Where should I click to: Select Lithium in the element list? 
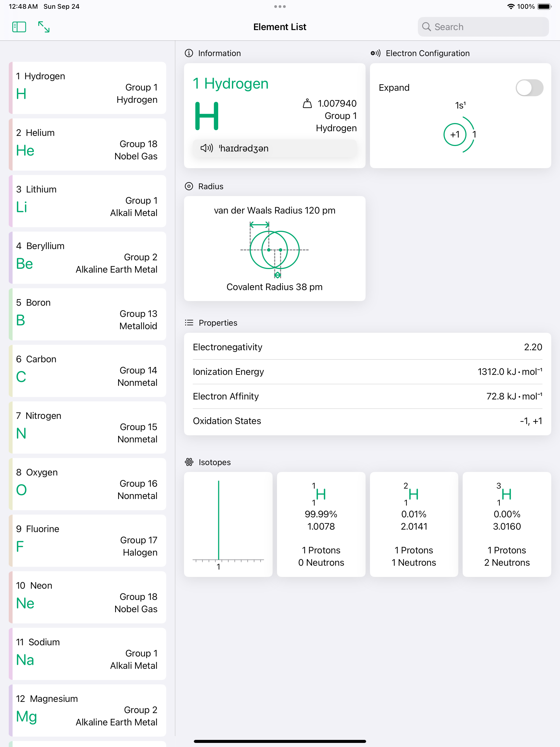pyautogui.click(x=87, y=201)
